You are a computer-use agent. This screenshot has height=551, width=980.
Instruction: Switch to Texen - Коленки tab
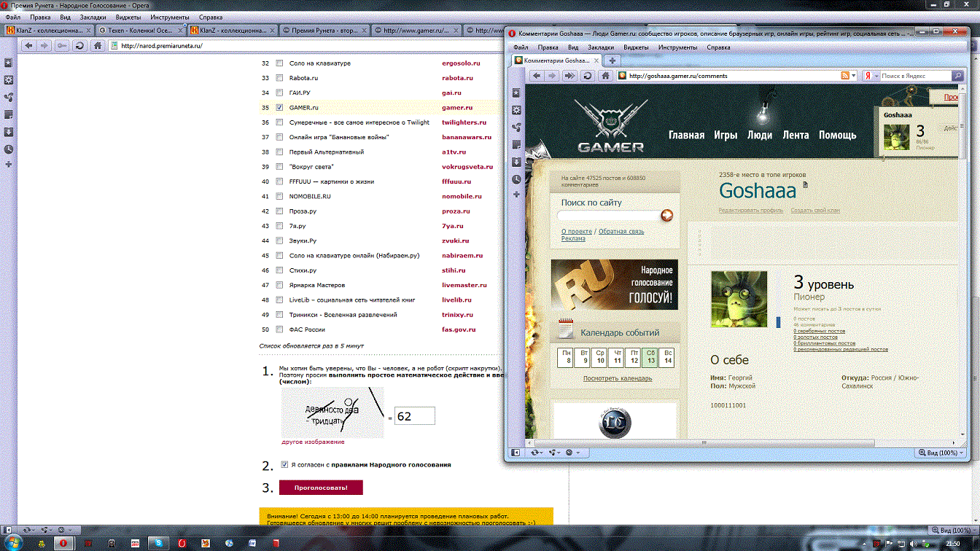tap(141, 31)
